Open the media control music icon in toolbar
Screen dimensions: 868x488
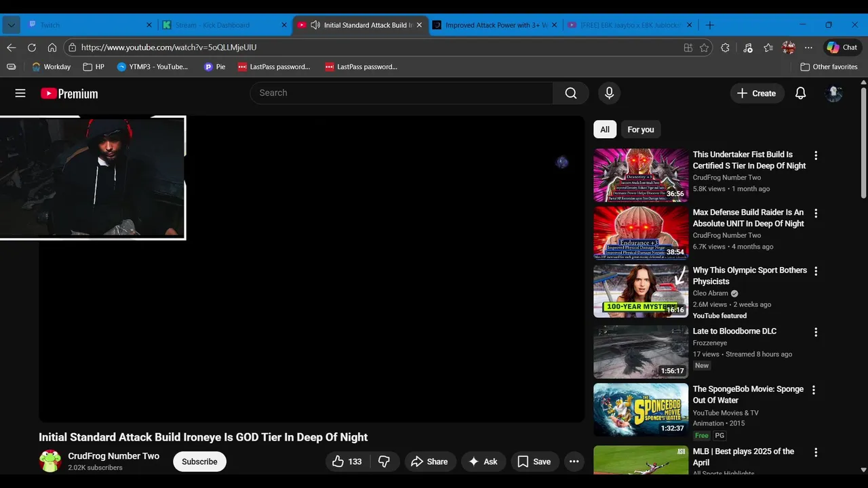[747, 47]
